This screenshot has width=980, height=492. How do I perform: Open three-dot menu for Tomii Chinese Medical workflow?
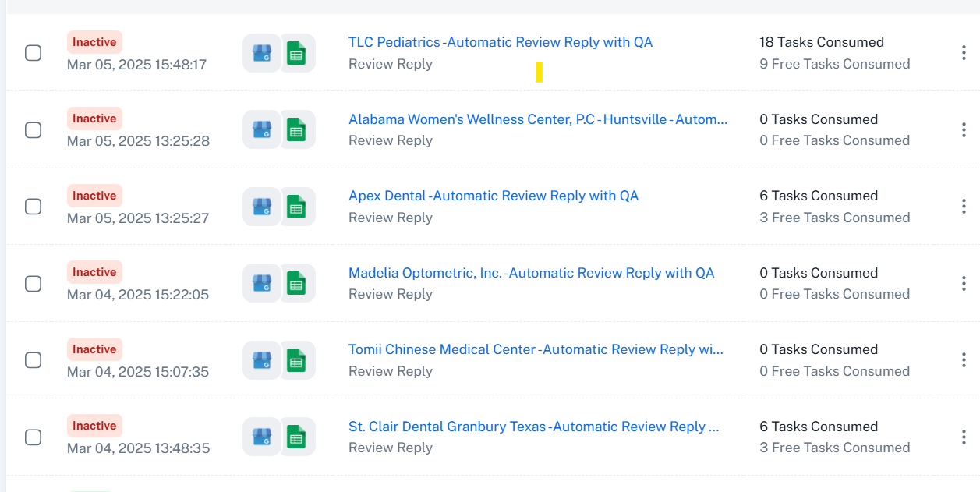pos(964,360)
